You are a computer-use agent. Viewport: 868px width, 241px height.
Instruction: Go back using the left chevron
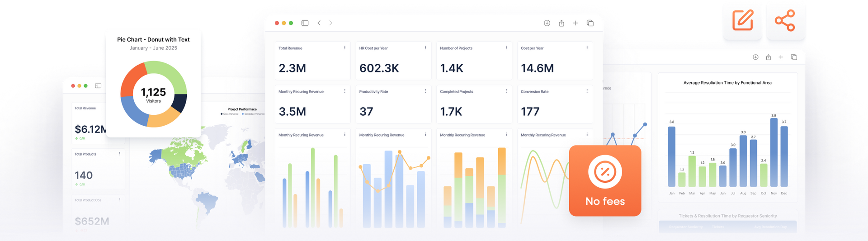point(319,23)
